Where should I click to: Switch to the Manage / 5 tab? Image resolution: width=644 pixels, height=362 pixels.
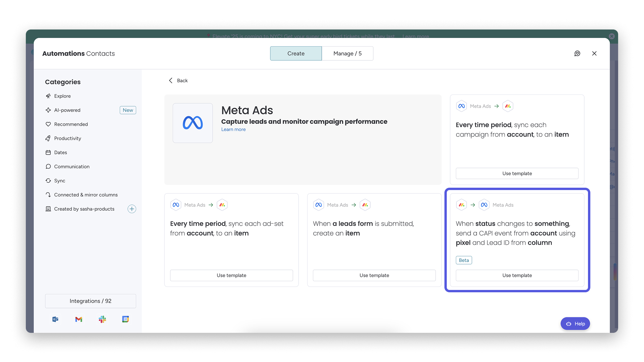pos(347,53)
